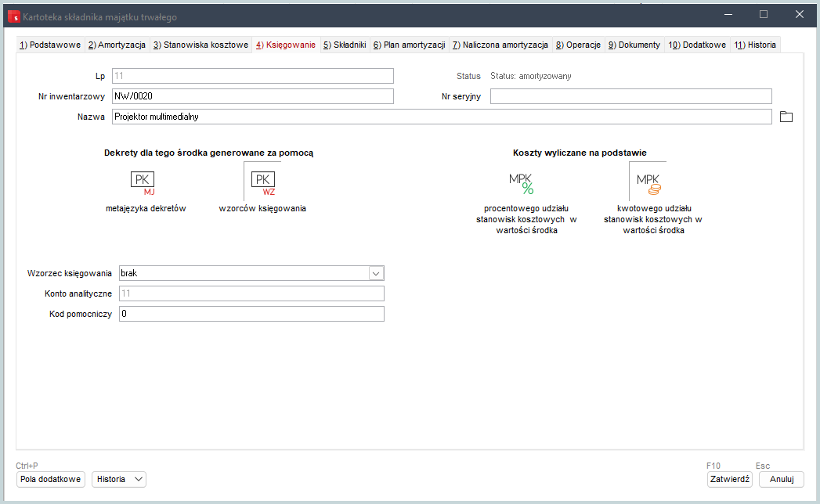Maximize the Kartoteka składnika window
This screenshot has width=820, height=504.
[764, 14]
